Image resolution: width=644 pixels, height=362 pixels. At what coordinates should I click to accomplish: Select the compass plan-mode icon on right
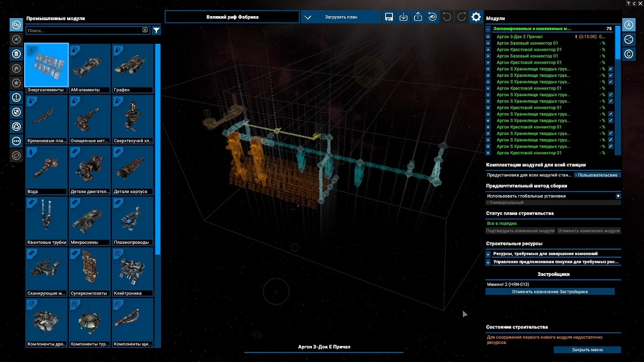[x=629, y=24]
